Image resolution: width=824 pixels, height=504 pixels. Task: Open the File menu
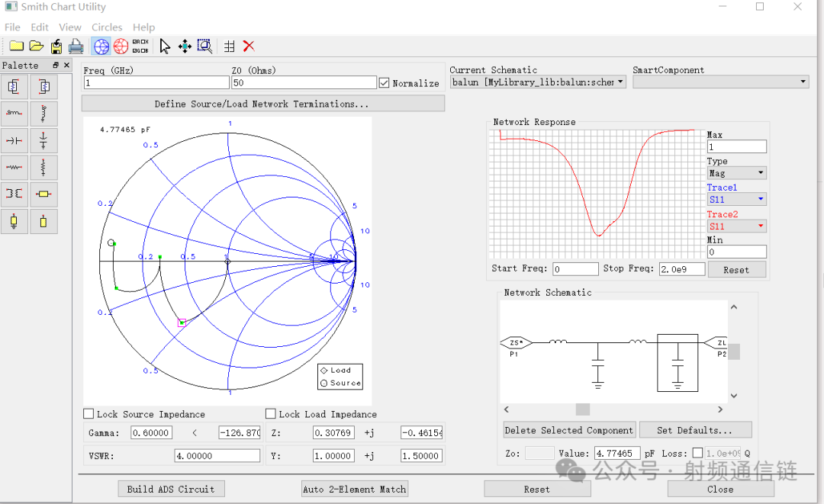click(x=13, y=27)
